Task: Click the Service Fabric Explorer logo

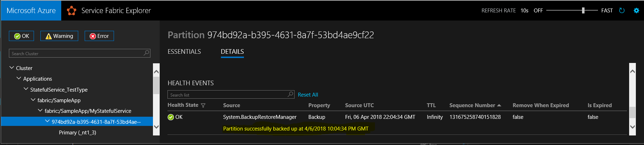Action: pos(72,11)
